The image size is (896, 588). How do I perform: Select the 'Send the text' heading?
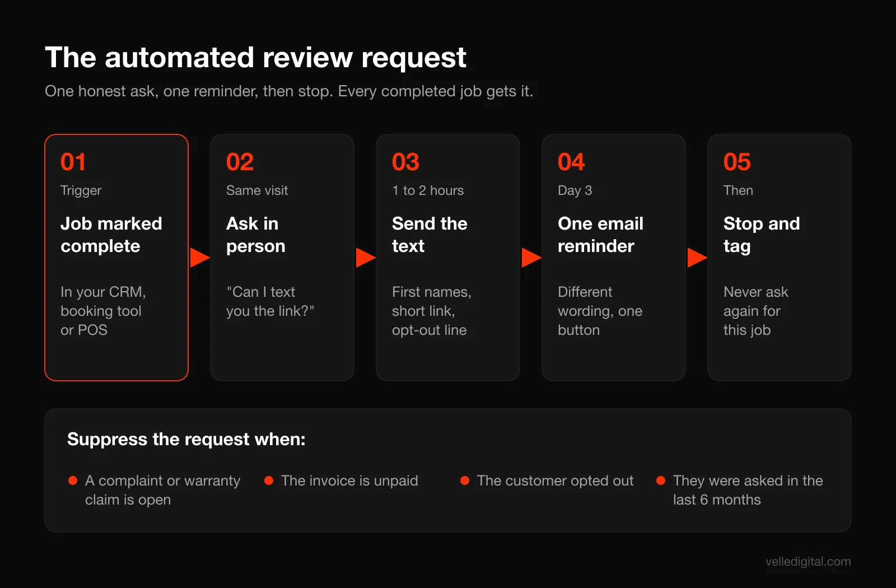(430, 235)
